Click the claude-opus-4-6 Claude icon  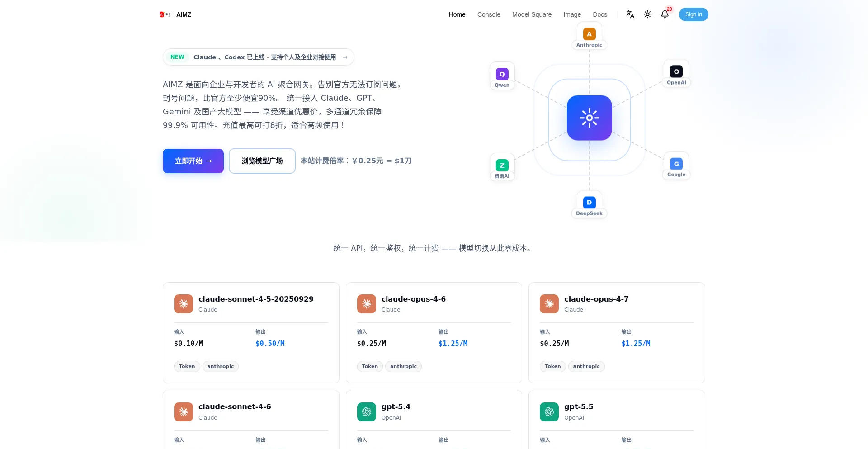point(367,304)
